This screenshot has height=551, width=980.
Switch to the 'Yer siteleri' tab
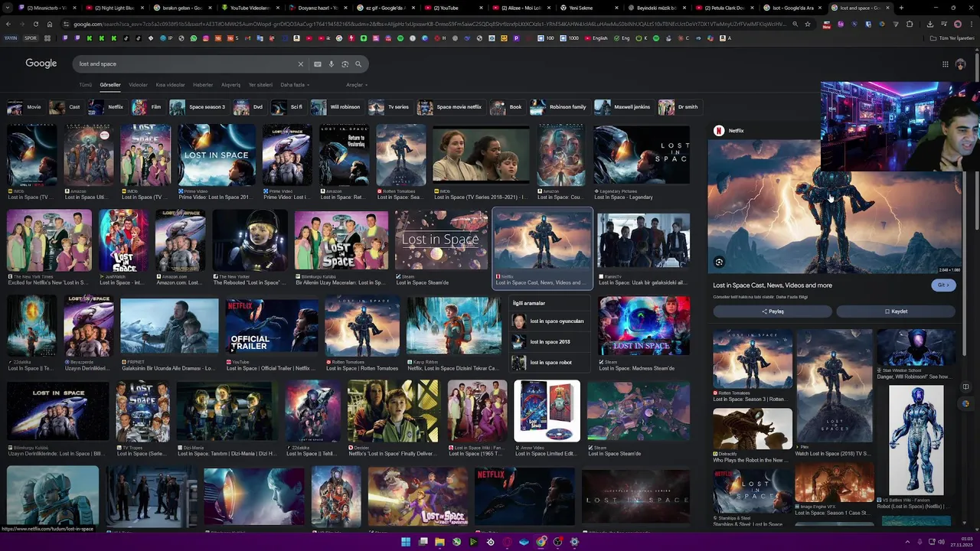coord(260,85)
